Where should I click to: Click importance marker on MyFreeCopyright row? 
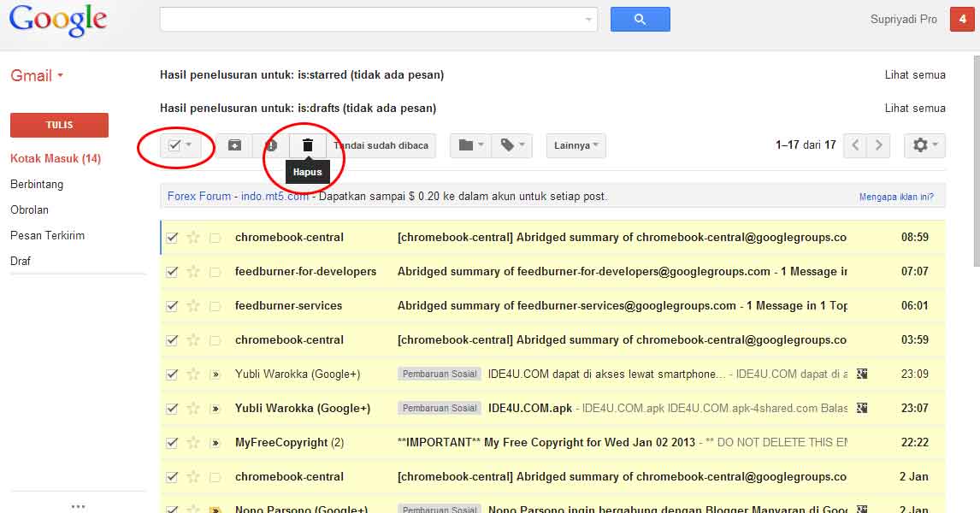click(215, 443)
